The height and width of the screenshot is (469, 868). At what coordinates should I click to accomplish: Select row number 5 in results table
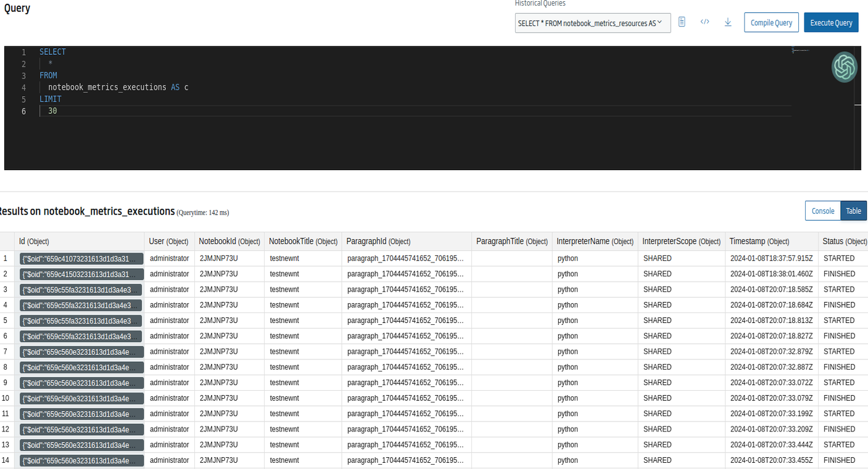pos(7,320)
